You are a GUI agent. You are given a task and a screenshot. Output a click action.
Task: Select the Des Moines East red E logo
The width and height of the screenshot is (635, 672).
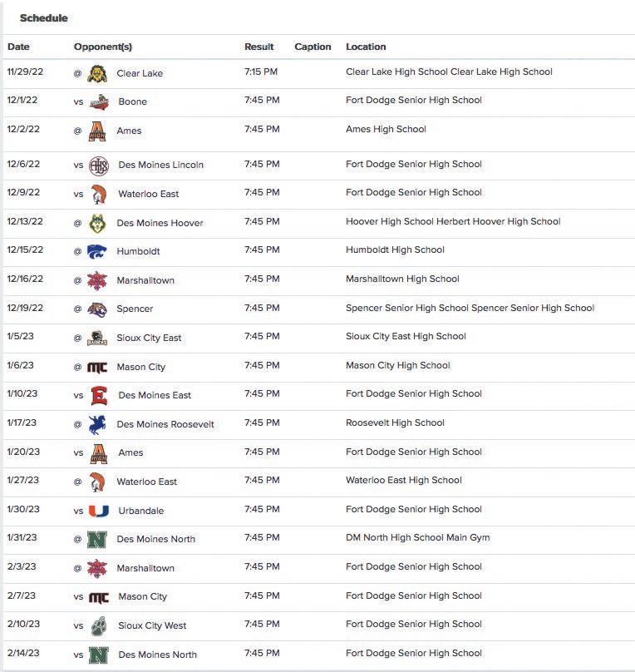point(99,395)
